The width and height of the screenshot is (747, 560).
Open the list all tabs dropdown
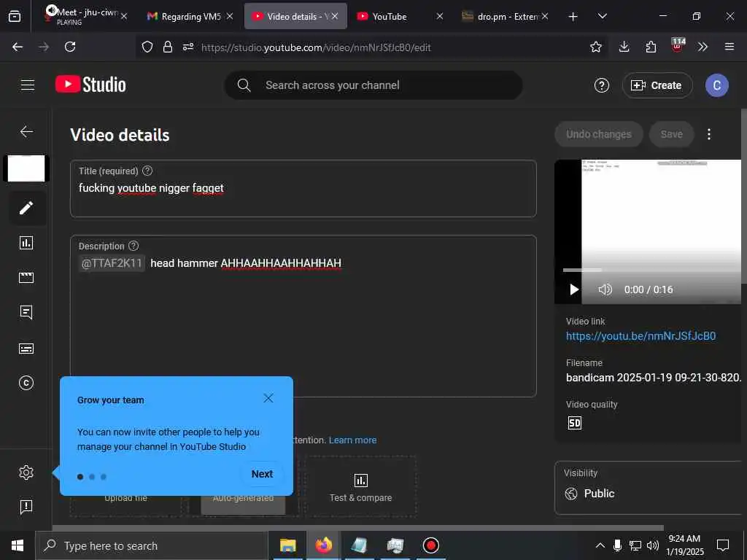tap(603, 16)
